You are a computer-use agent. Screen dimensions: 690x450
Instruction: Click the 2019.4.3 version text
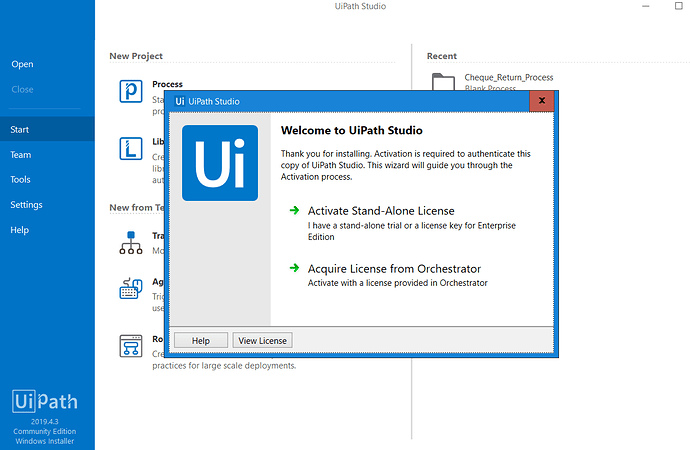[x=44, y=421]
